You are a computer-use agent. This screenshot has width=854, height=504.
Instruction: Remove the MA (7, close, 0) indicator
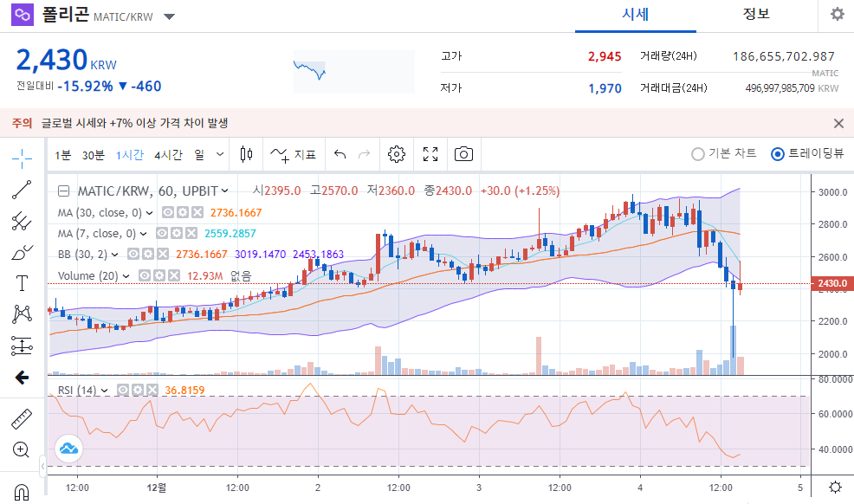pos(191,233)
